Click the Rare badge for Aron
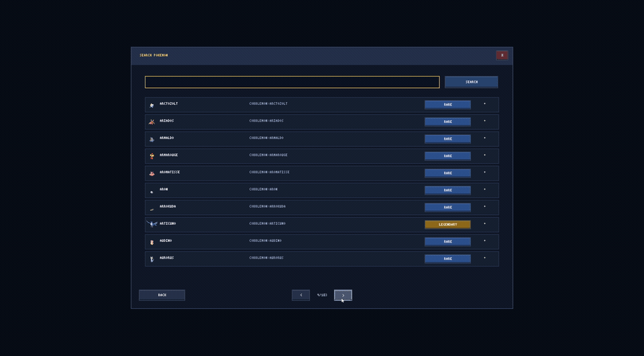 (x=447, y=190)
